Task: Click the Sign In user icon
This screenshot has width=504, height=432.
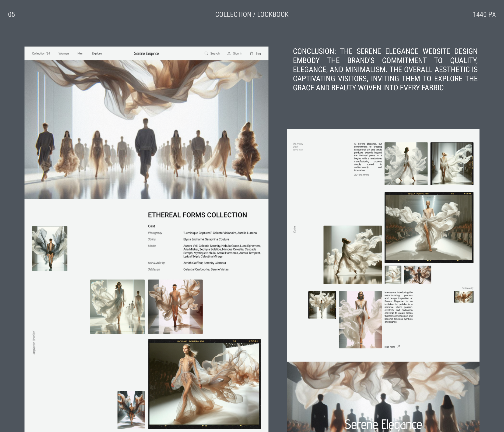Action: pos(229,53)
